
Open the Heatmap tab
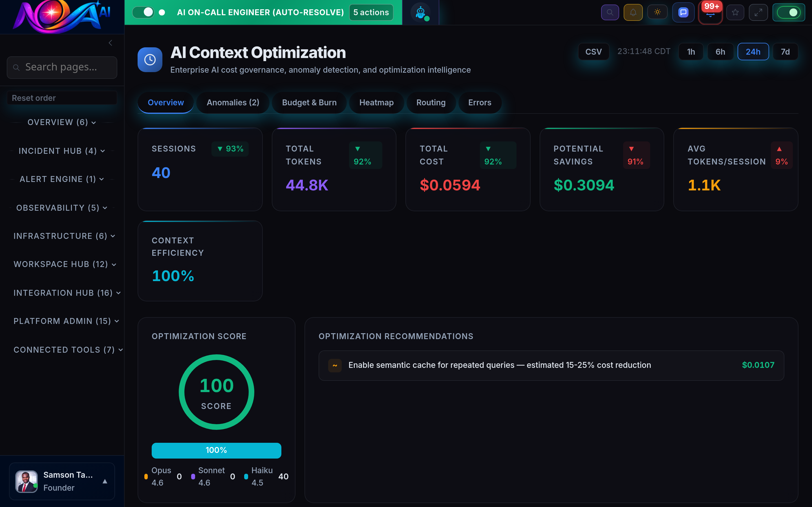(376, 103)
